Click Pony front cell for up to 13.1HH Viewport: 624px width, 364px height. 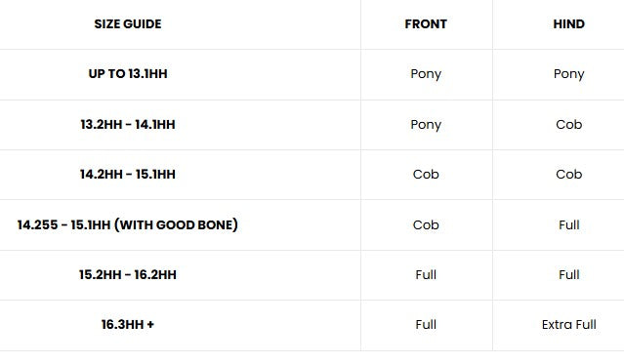point(426,74)
